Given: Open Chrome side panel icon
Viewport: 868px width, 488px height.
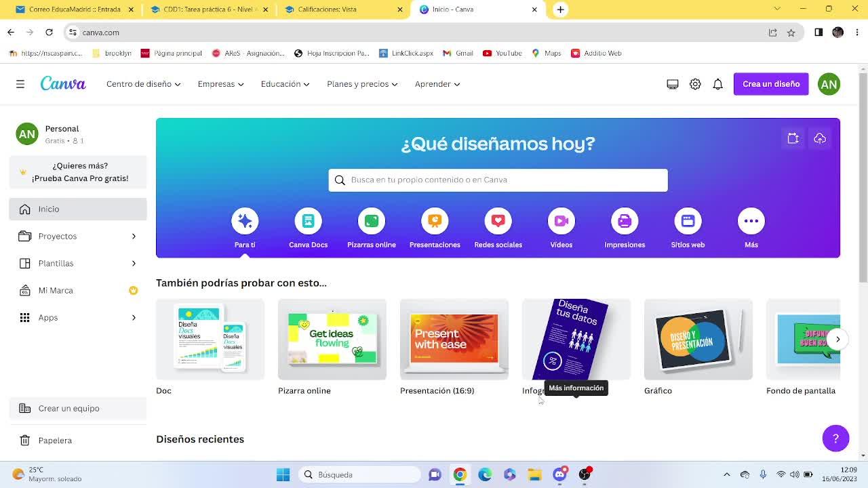Looking at the screenshot, I should (818, 32).
